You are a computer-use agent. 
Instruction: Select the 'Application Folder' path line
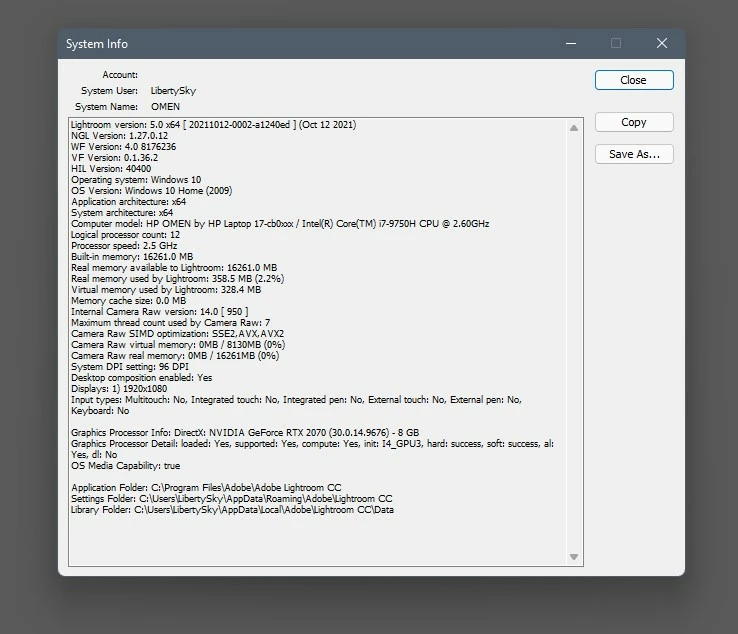(206, 488)
